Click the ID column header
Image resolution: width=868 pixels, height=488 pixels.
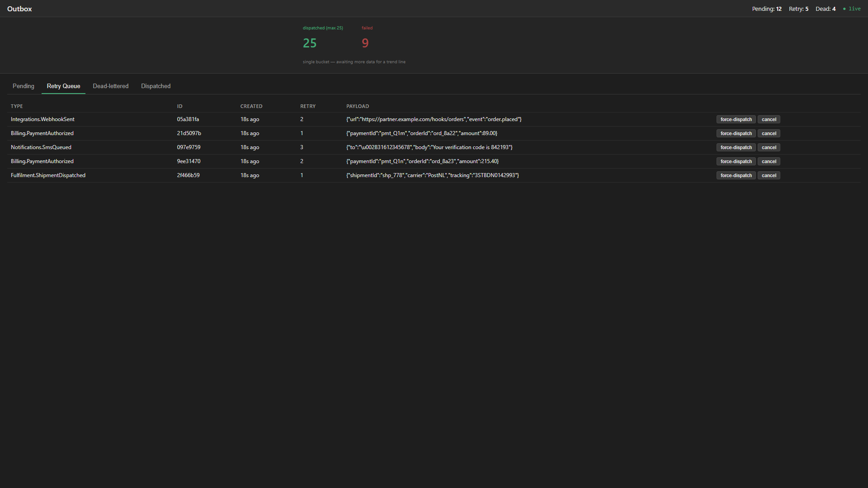tap(179, 106)
